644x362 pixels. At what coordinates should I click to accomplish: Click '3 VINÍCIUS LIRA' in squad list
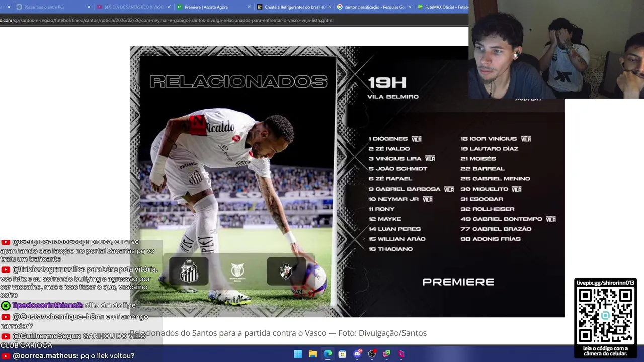pos(395,159)
